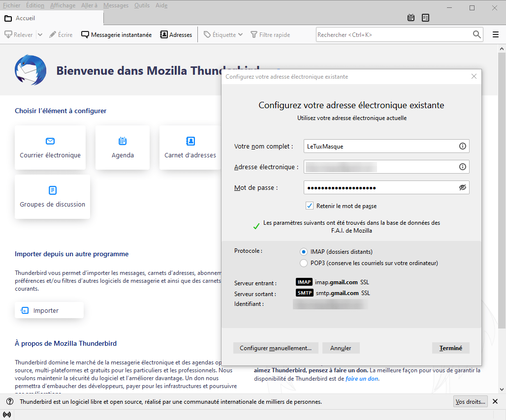Open the tasks icon in tab bar
The width and height of the screenshot is (506, 420).
pyautogui.click(x=426, y=18)
